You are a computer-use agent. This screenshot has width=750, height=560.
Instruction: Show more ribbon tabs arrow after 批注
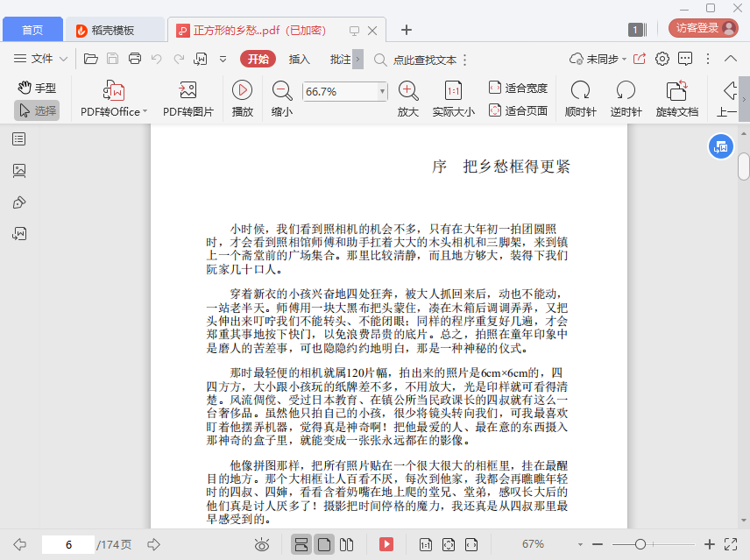click(357, 60)
